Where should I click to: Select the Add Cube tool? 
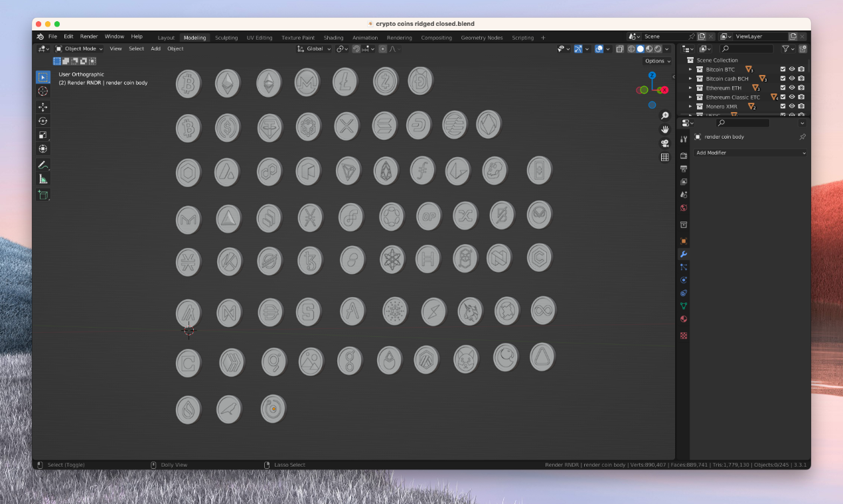tap(43, 195)
